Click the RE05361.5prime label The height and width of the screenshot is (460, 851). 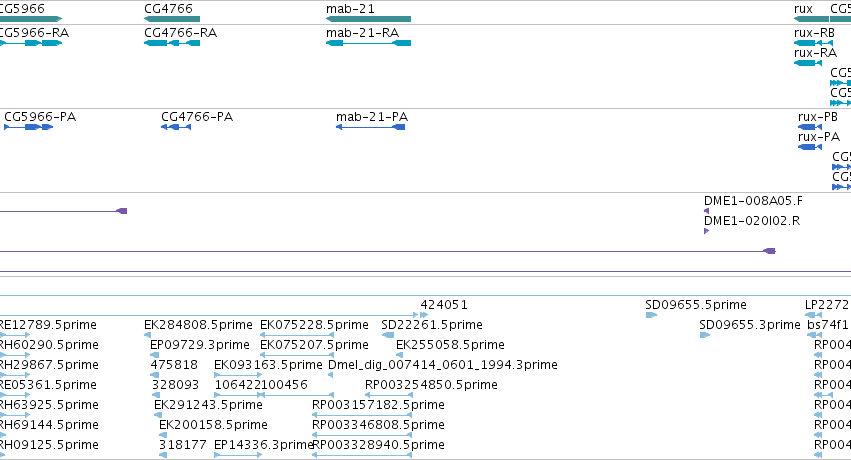coord(48,385)
